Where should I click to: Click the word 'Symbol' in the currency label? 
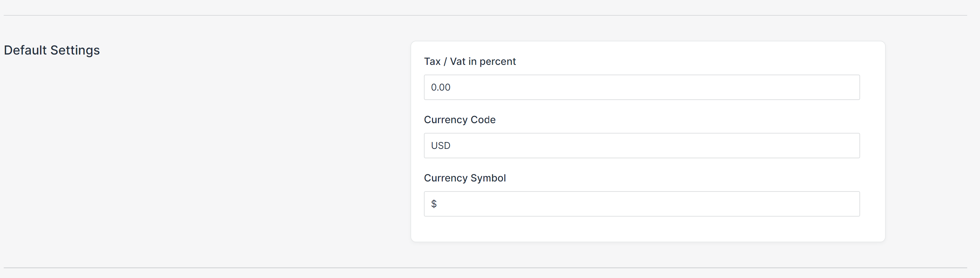(488, 178)
